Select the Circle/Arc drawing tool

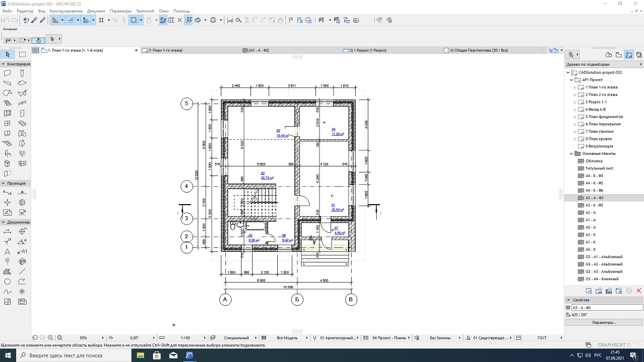click(8, 282)
